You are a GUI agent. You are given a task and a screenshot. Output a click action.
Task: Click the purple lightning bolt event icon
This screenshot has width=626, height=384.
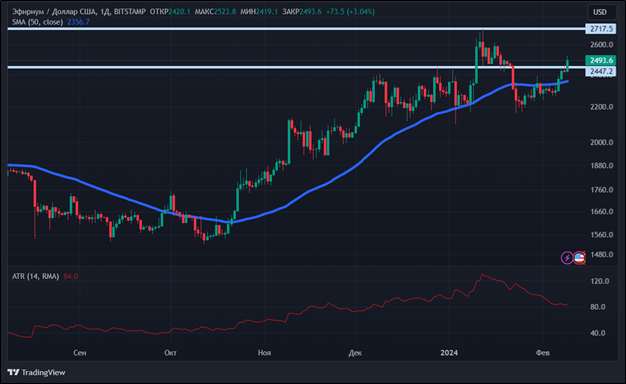[x=567, y=258]
